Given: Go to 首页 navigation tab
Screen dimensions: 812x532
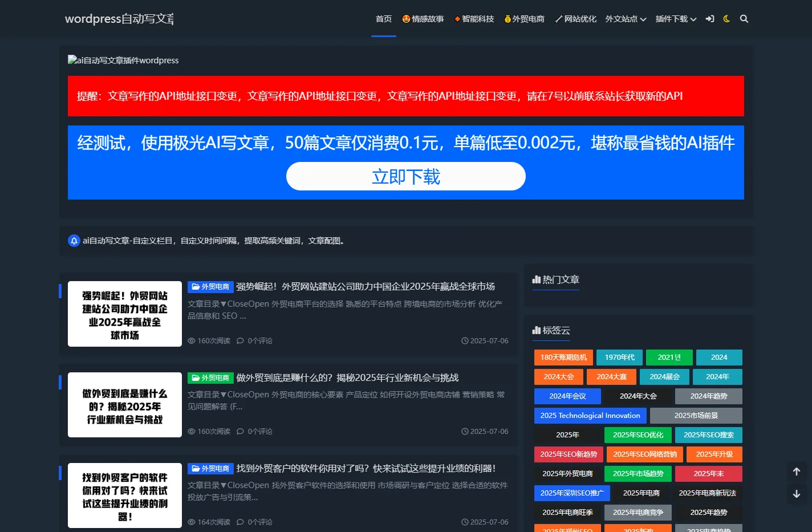Looking at the screenshot, I should 384,19.
